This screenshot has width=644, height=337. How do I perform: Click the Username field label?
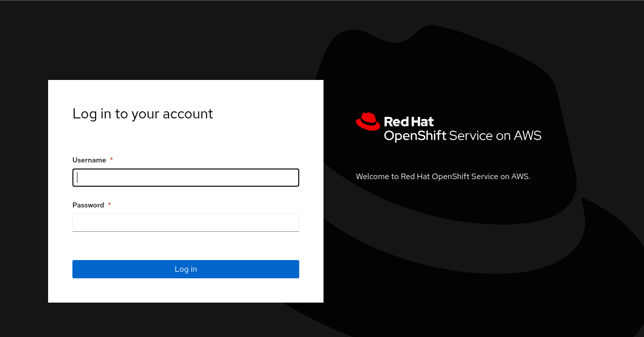(89, 160)
